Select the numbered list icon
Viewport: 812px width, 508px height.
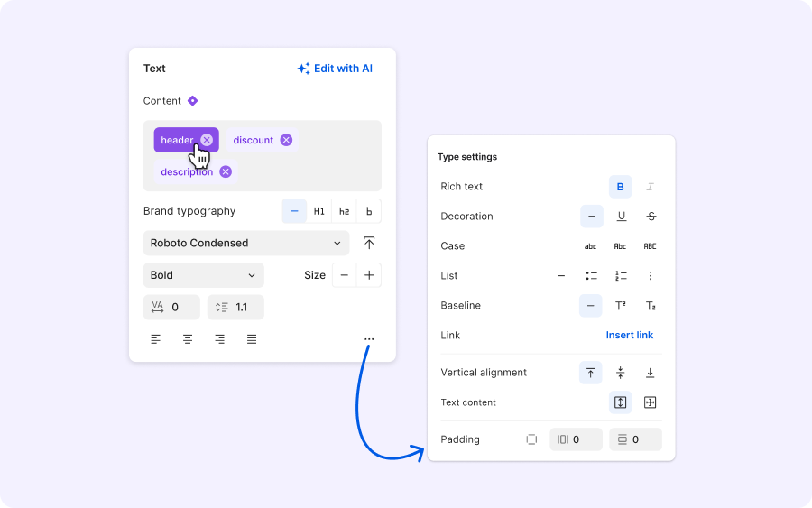[621, 276]
